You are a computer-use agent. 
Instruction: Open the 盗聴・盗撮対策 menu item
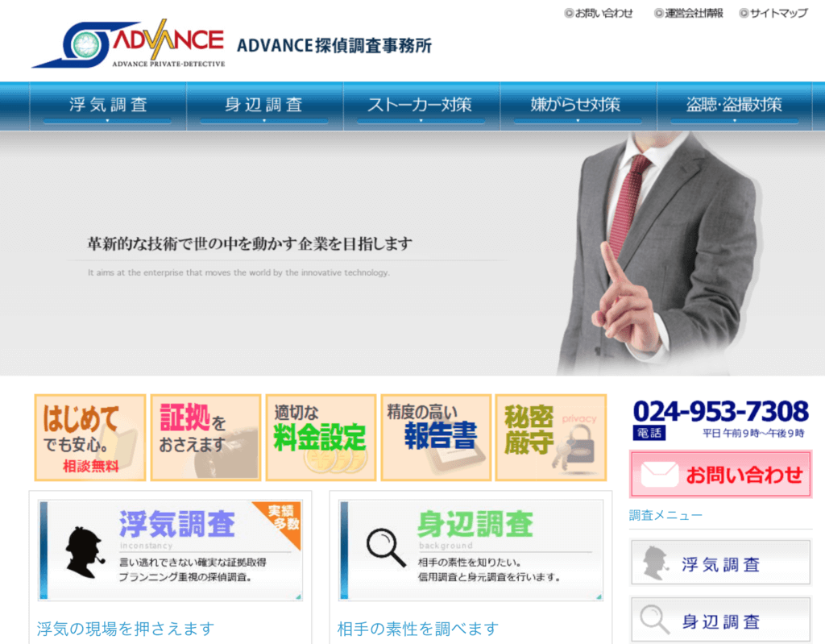pos(734,106)
